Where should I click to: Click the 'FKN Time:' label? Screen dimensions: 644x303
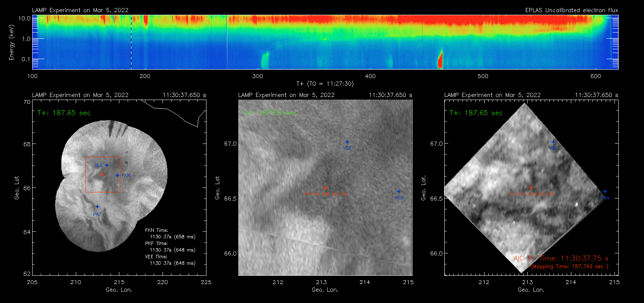156,230
